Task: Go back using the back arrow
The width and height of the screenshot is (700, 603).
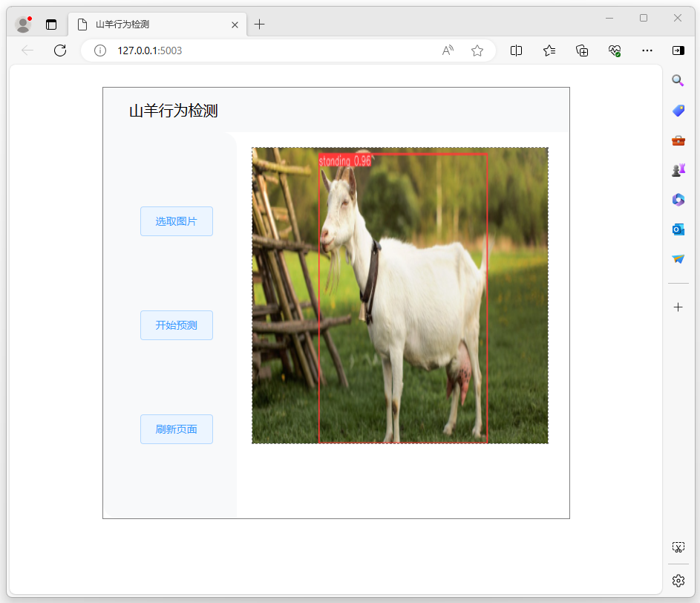Action: (27, 50)
